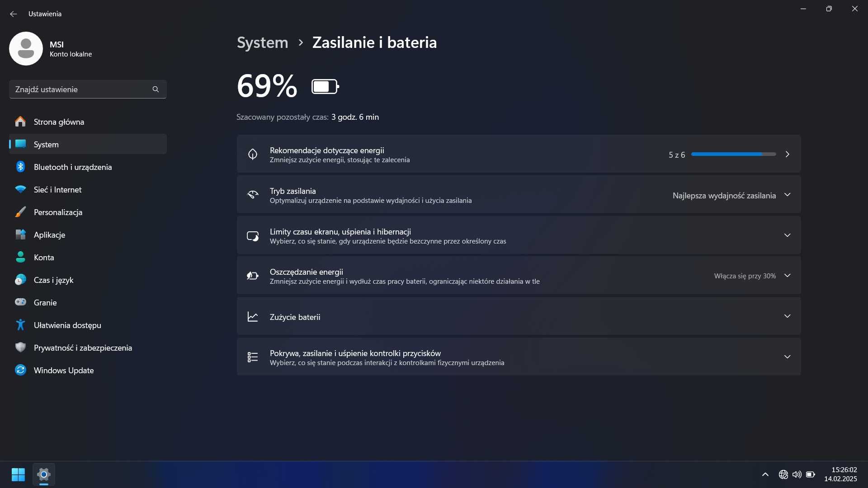Open the Windows Start menu
Image resolution: width=868 pixels, height=488 pixels.
tap(18, 474)
